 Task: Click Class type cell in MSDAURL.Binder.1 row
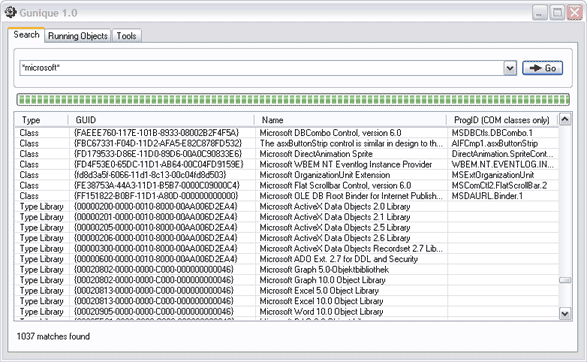pos(29,196)
